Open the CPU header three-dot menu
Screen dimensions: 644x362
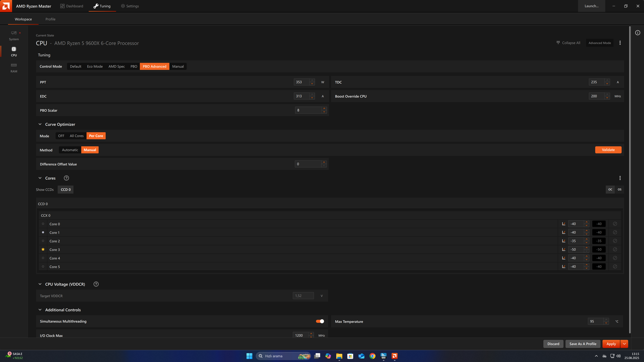click(x=620, y=43)
